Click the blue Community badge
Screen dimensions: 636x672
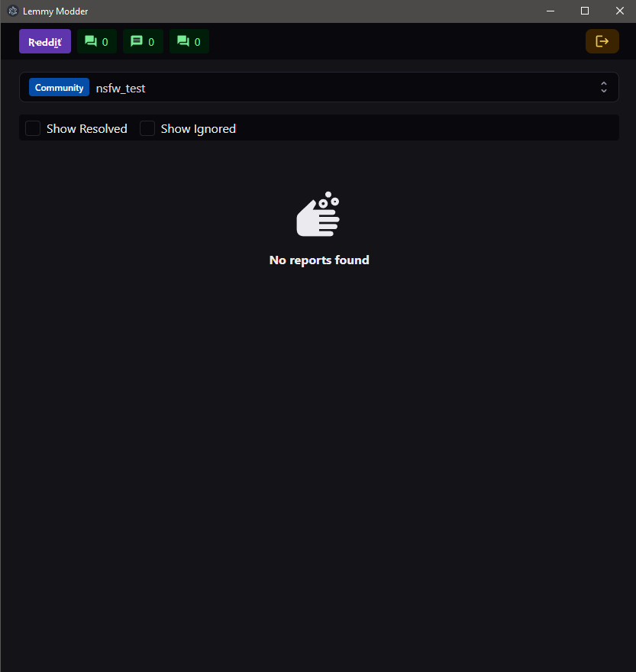(x=59, y=87)
